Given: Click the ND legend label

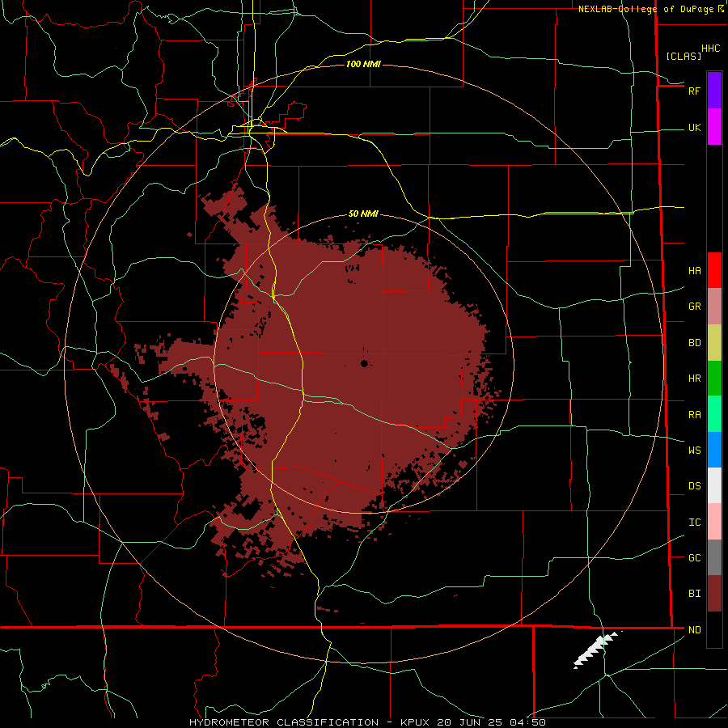Looking at the screenshot, I should click(694, 630).
